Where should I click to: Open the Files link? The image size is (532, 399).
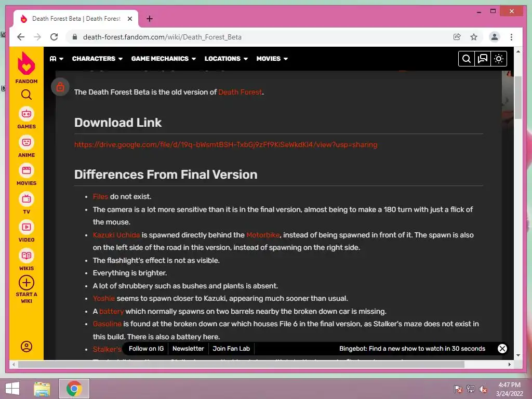[100, 196]
